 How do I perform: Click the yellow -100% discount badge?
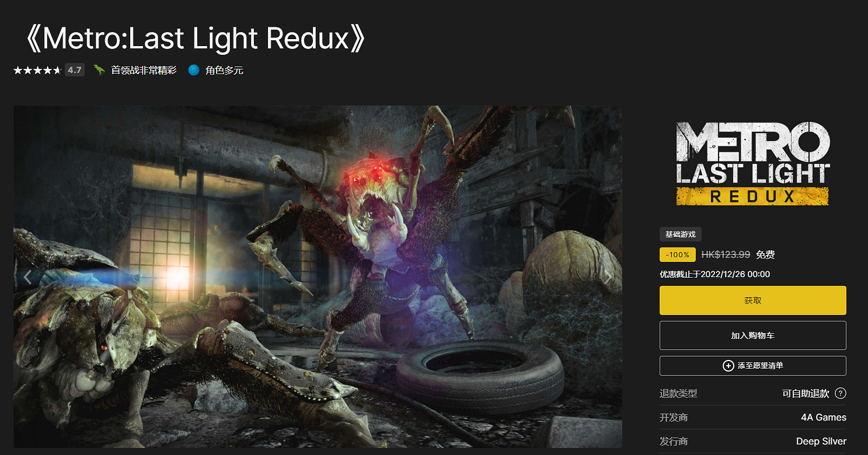(x=677, y=255)
